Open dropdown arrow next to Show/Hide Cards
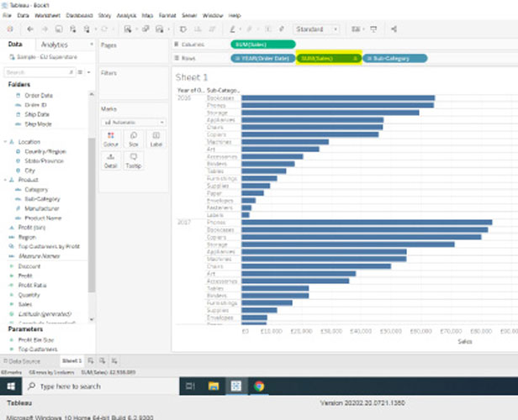The height and width of the screenshot is (420, 518). (363, 29)
